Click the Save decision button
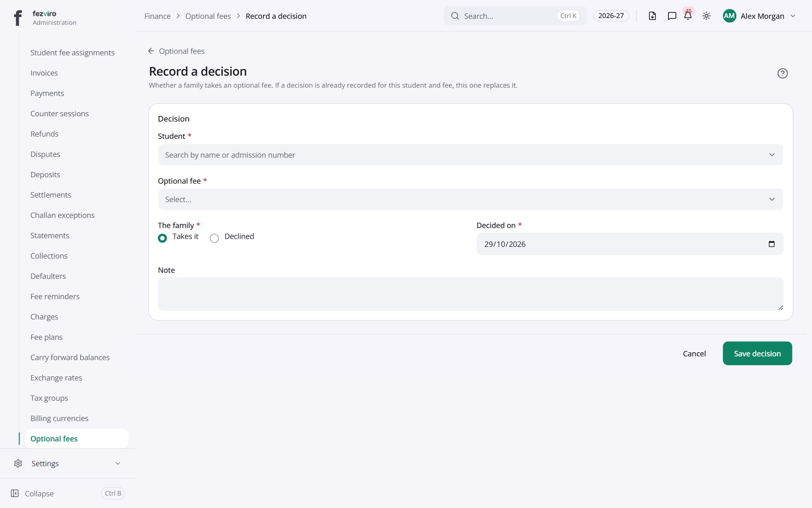The height and width of the screenshot is (508, 812). 757,353
